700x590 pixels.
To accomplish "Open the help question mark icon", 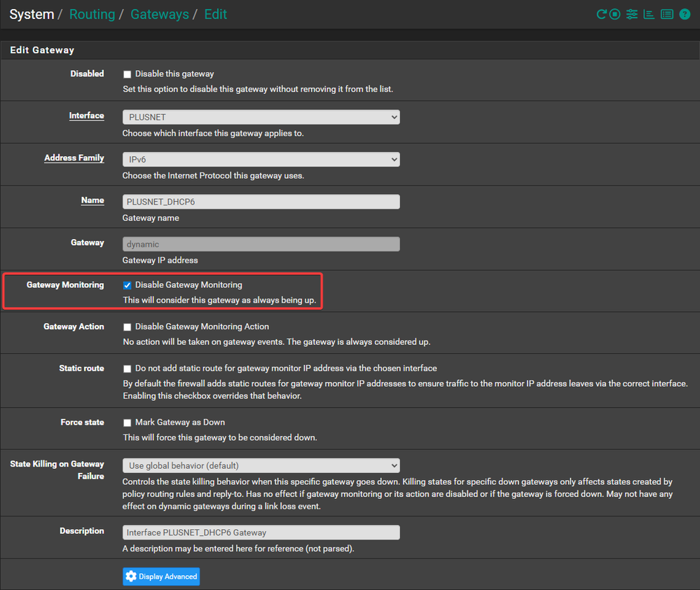I will (x=685, y=14).
